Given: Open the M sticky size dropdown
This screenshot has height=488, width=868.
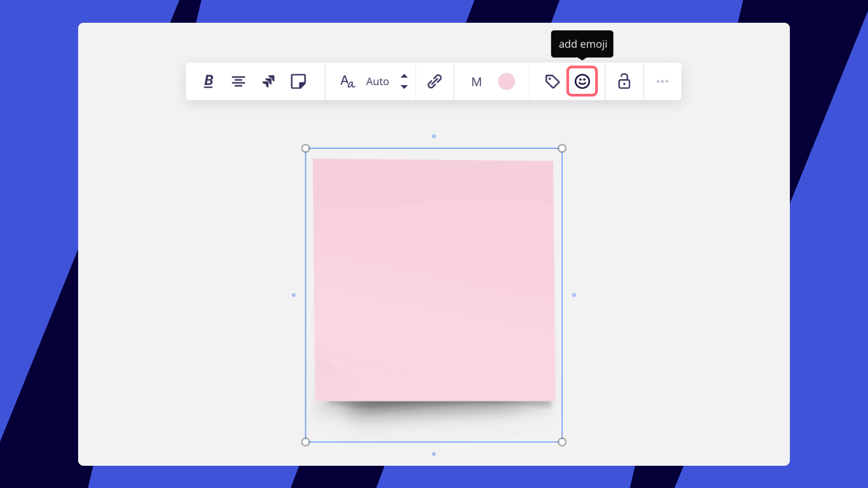Looking at the screenshot, I should (x=476, y=82).
